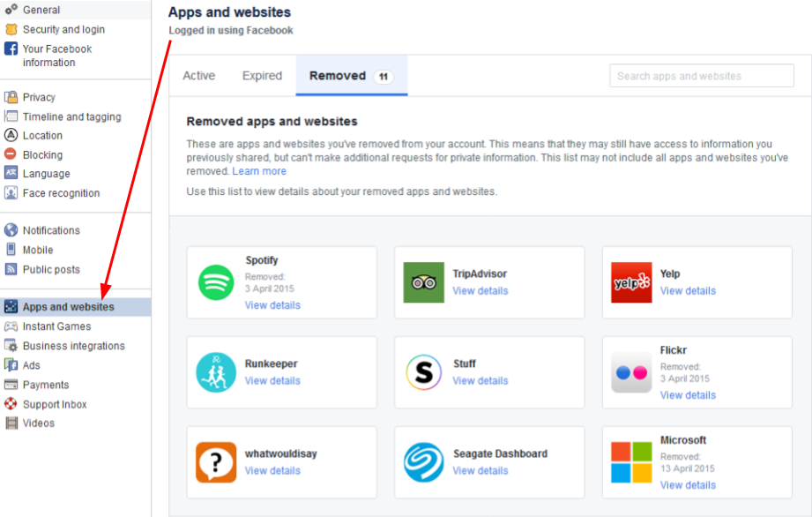
Task: Click the Seagate Dashboard swirl icon
Action: click(x=423, y=462)
